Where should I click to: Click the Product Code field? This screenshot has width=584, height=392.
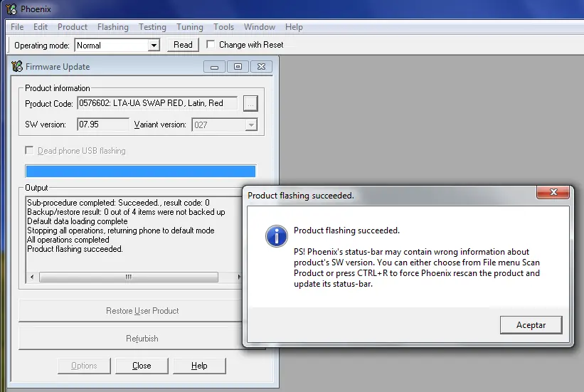[x=157, y=103]
